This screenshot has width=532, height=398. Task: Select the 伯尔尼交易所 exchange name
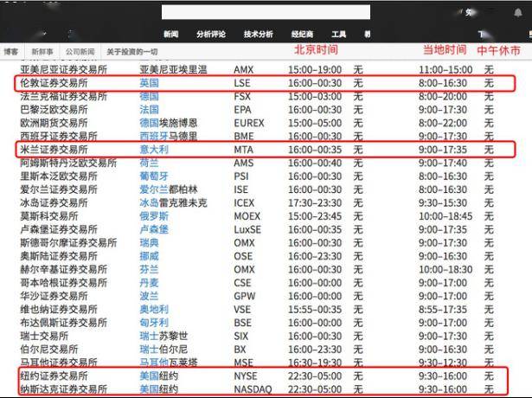[49, 350]
